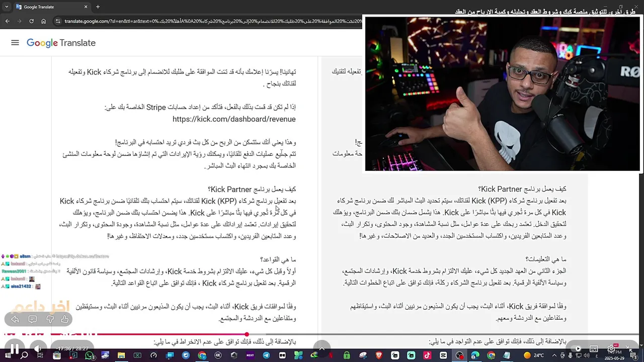Open video comments icon
Viewport: 644px width, 362px height.
33,319
